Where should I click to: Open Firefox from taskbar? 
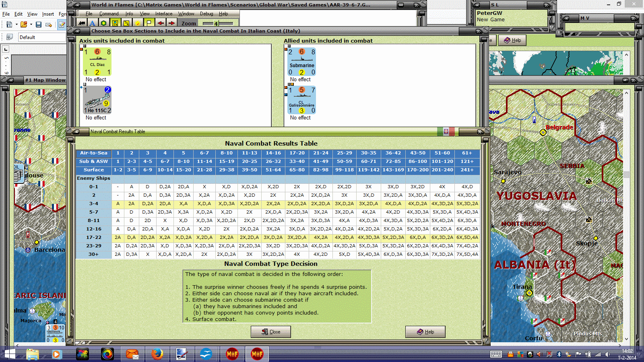(157, 354)
